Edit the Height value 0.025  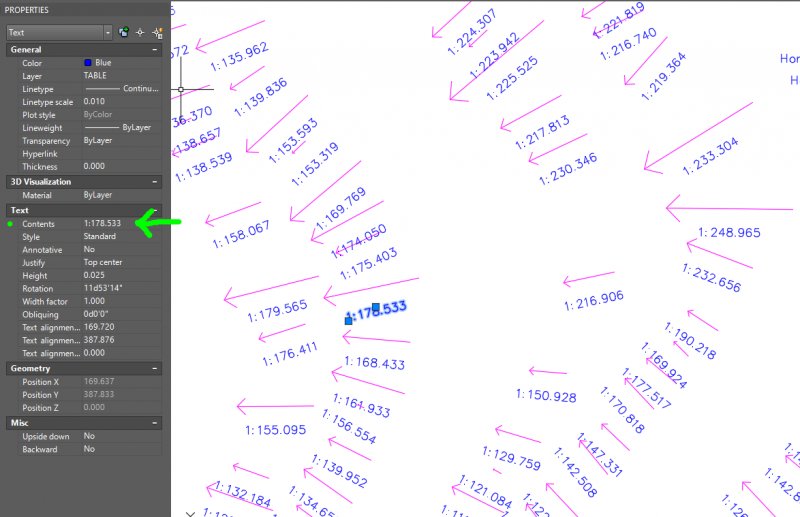click(x=94, y=276)
